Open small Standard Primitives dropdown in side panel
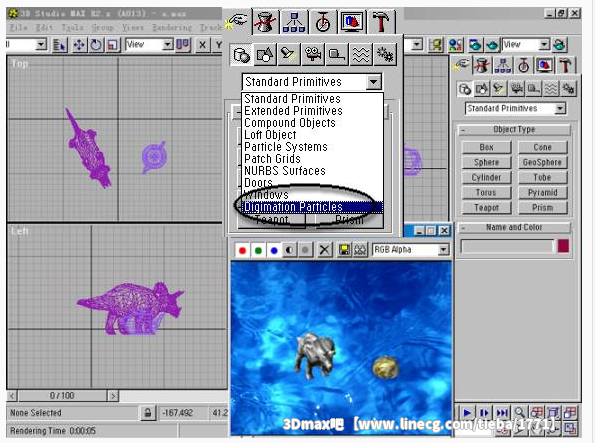The width and height of the screenshot is (595, 443). point(560,109)
